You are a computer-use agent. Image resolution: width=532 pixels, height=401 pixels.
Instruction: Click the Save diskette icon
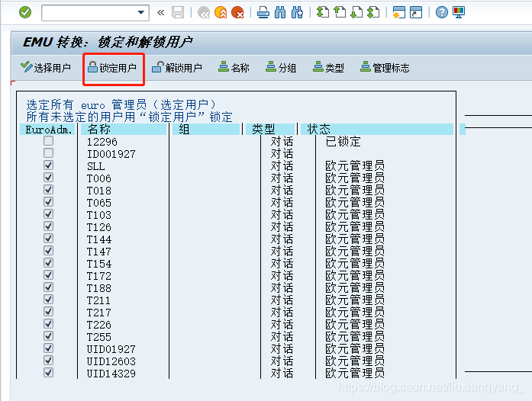[178, 12]
